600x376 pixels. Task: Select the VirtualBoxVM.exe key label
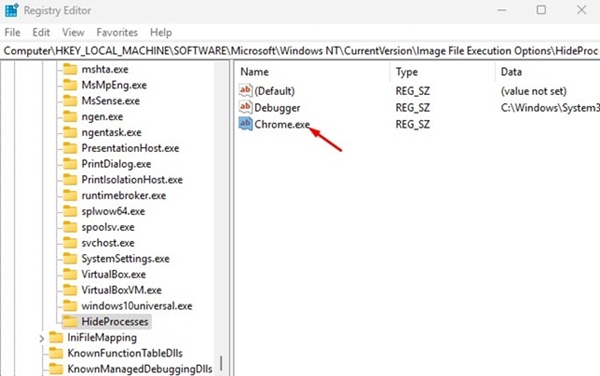point(121,290)
